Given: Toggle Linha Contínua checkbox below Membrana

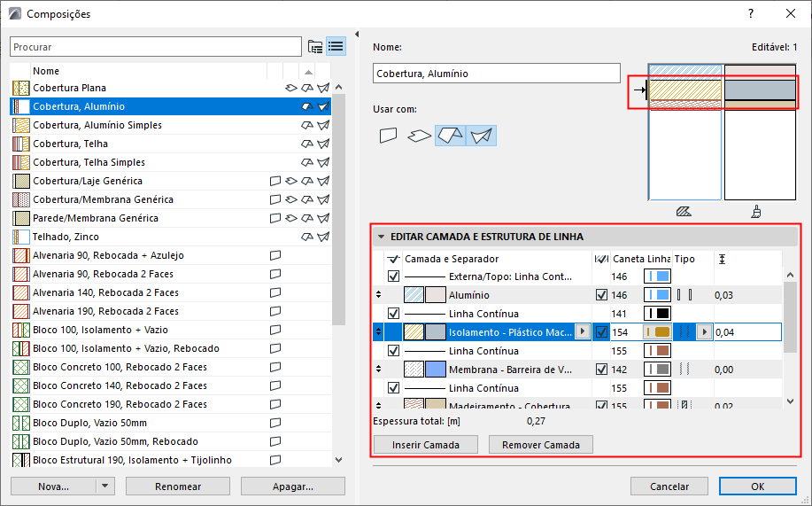Looking at the screenshot, I should click(x=393, y=388).
